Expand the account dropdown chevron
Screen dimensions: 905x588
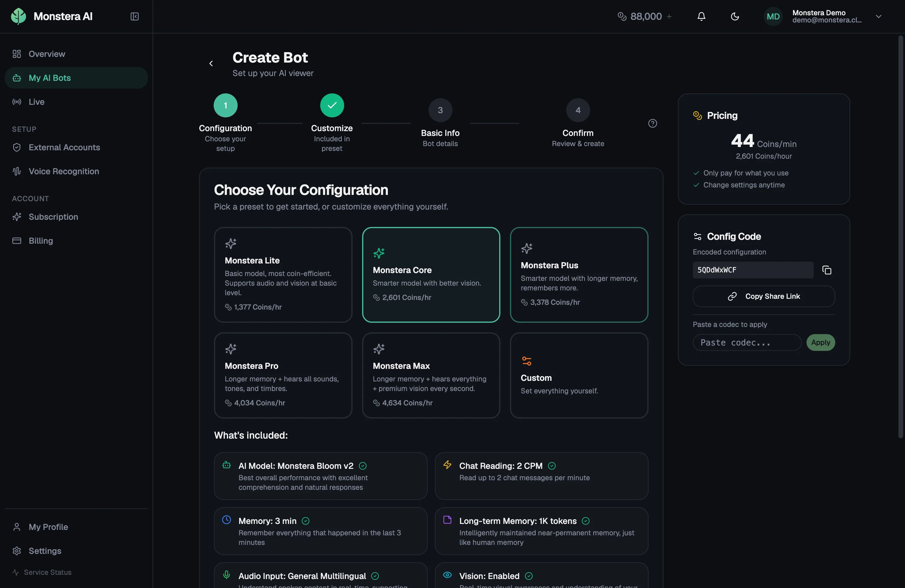(878, 16)
